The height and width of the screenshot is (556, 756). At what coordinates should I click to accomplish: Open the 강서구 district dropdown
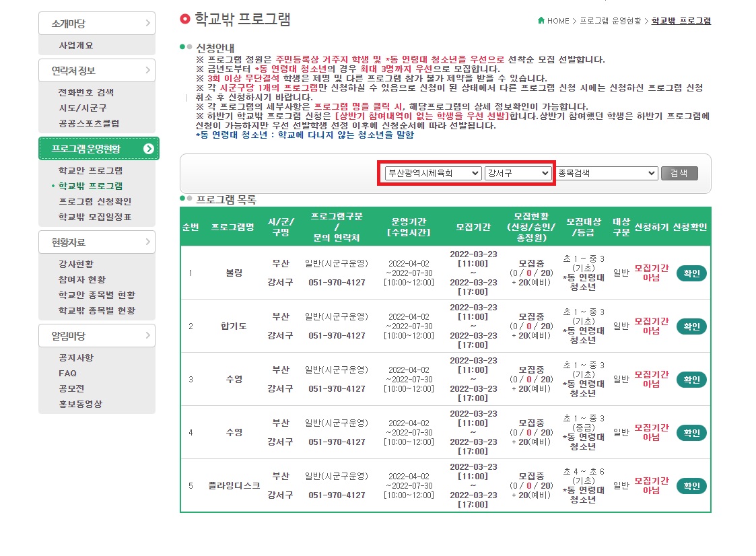tap(518, 173)
